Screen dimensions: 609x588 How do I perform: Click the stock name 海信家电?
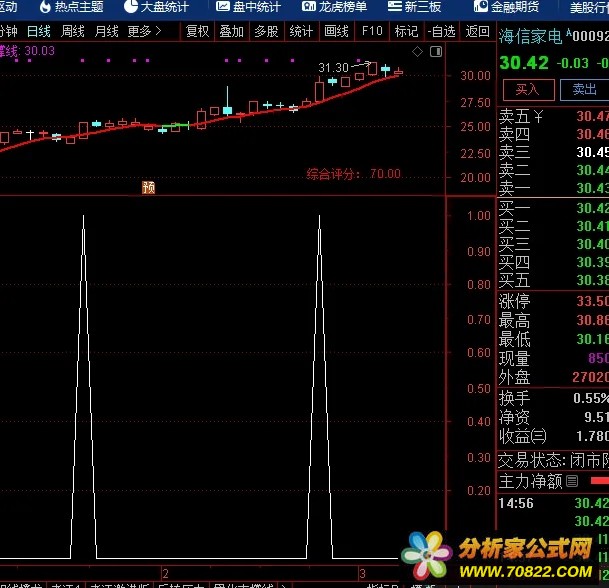[x=530, y=36]
